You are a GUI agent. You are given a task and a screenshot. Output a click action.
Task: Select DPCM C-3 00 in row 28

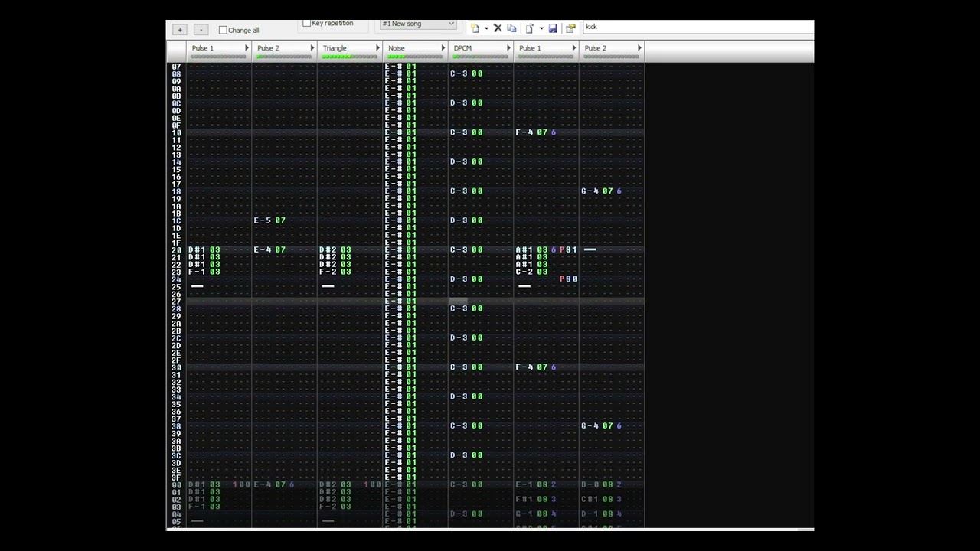pyautogui.click(x=466, y=308)
